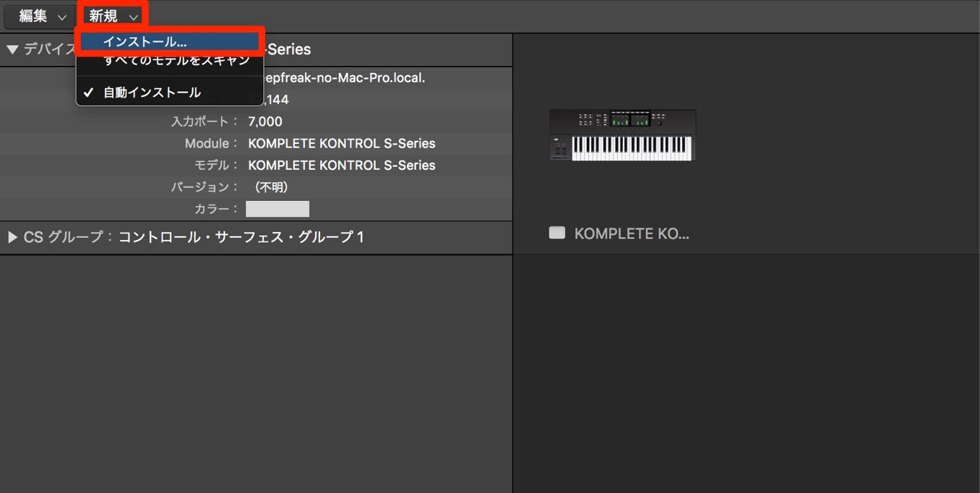Click the カラー color swatch
The height and width of the screenshot is (493, 980).
[278, 209]
